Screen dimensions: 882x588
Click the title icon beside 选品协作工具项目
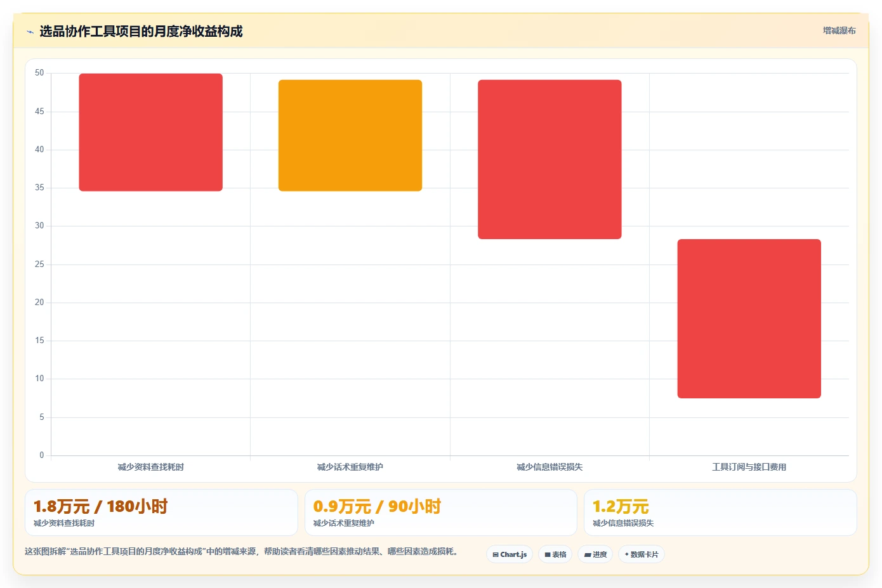tap(30, 32)
